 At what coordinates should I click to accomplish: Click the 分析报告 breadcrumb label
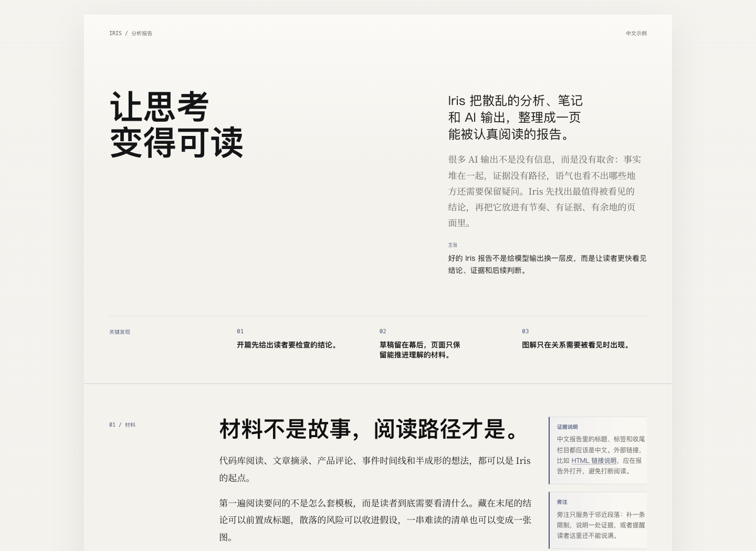point(142,33)
